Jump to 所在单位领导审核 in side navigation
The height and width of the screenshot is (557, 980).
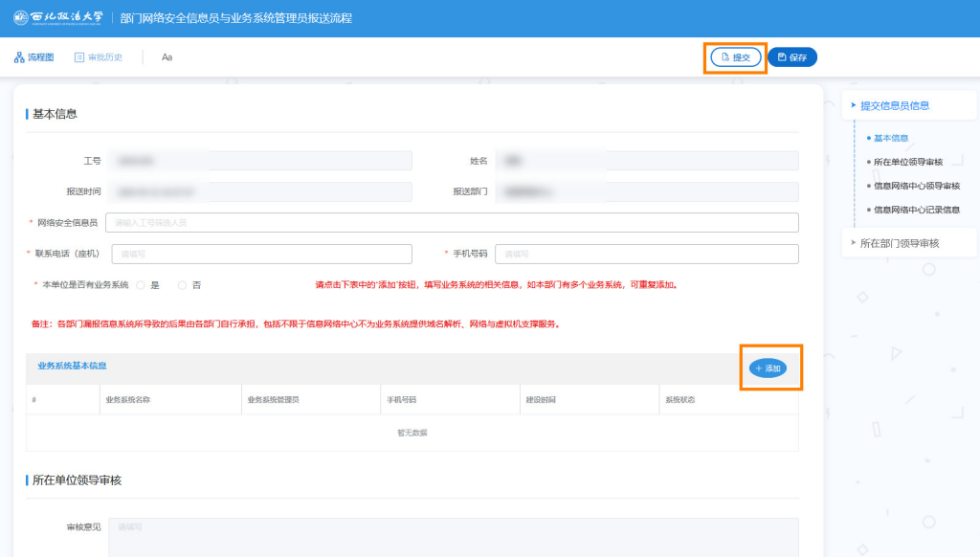[x=907, y=162]
